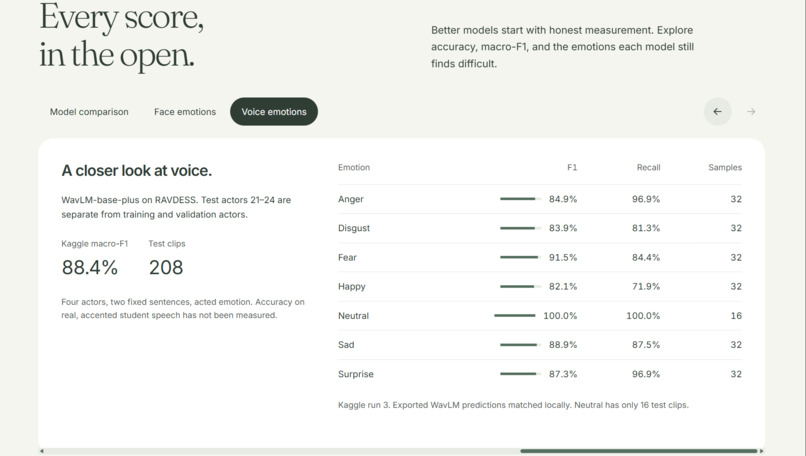Click the 84.9% F1 value

coord(563,199)
